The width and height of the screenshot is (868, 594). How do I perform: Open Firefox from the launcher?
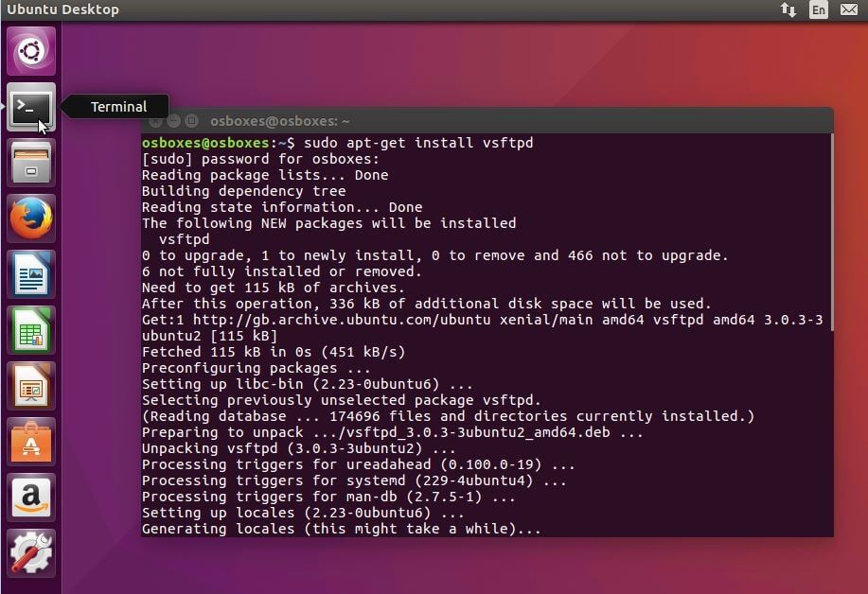[29, 218]
